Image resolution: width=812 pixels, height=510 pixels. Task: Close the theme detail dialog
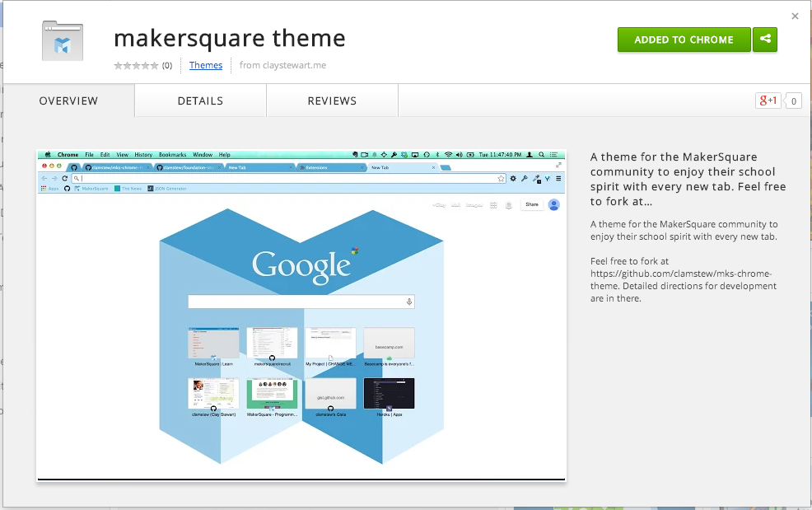[795, 16]
